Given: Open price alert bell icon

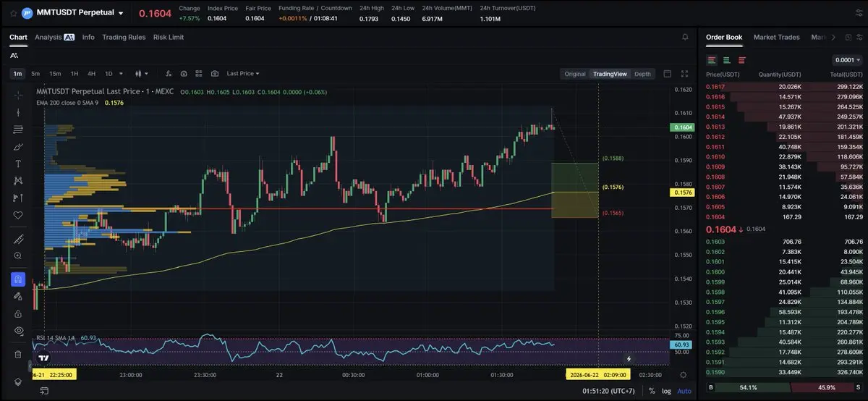Looking at the screenshot, I should [685, 37].
